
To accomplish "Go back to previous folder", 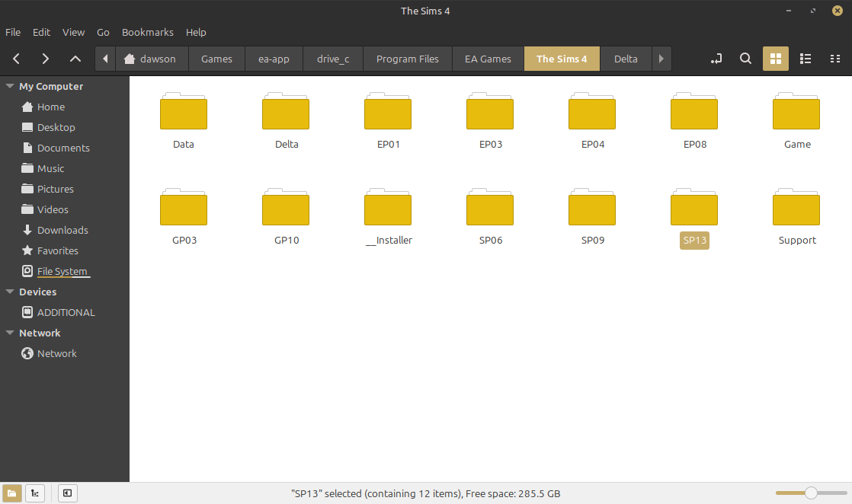I will click(17, 59).
